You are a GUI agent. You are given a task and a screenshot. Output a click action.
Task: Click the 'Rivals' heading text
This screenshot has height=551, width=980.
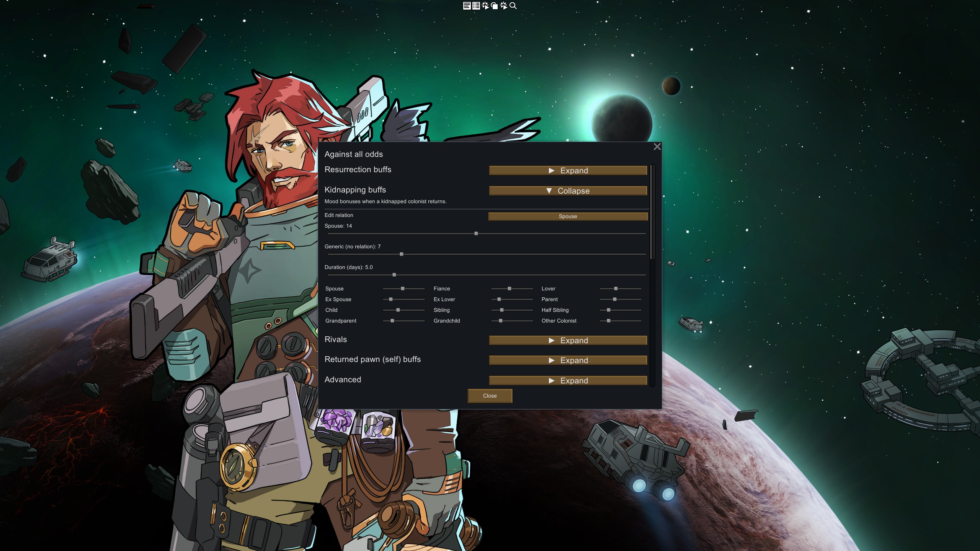336,339
